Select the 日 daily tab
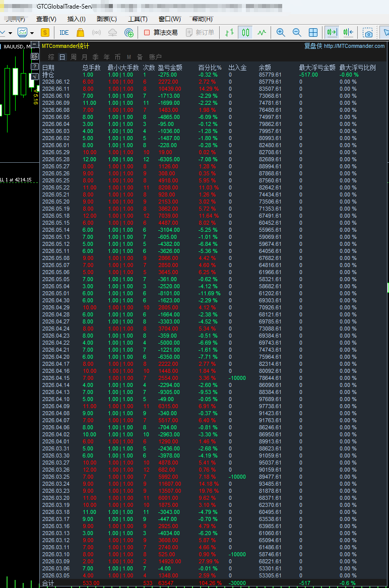Screen dimensions: 389x588 [x=62, y=57]
